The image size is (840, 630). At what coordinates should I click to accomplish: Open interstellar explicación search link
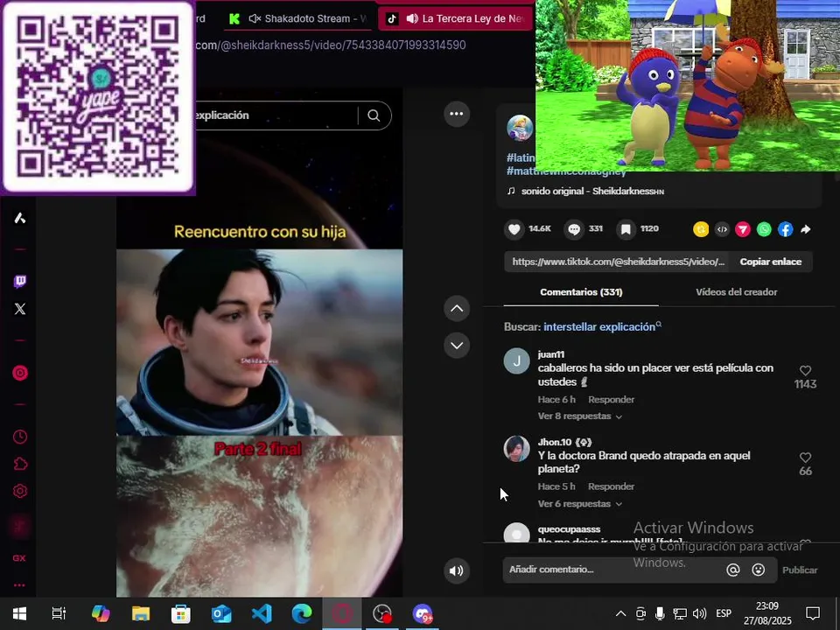coord(602,326)
